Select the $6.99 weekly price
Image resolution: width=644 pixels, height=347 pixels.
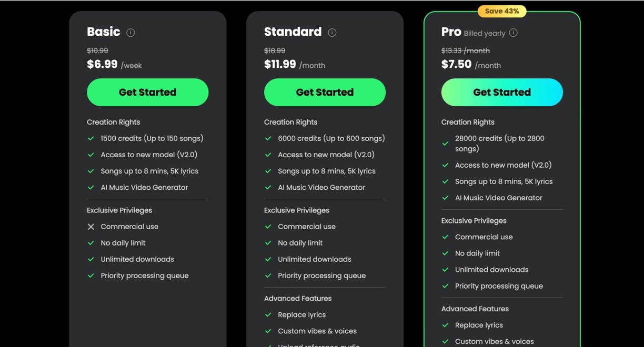click(102, 65)
